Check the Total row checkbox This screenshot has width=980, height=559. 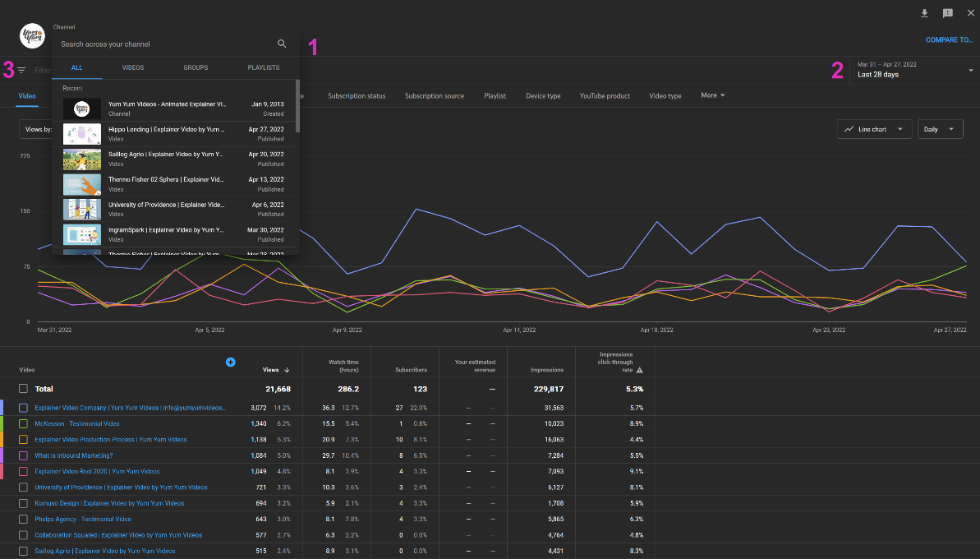22,389
